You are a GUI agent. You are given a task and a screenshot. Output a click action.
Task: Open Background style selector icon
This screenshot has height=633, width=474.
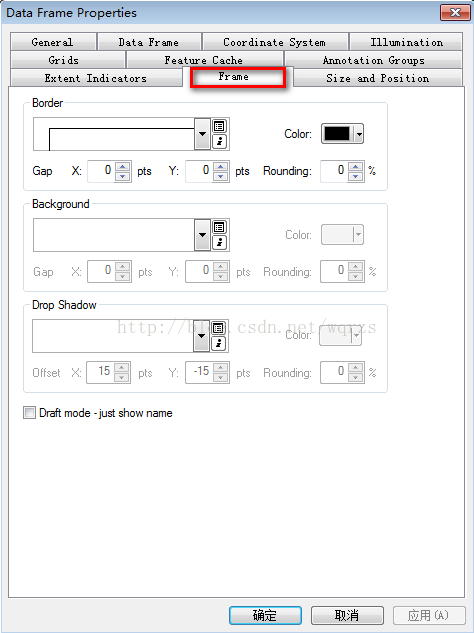[219, 227]
